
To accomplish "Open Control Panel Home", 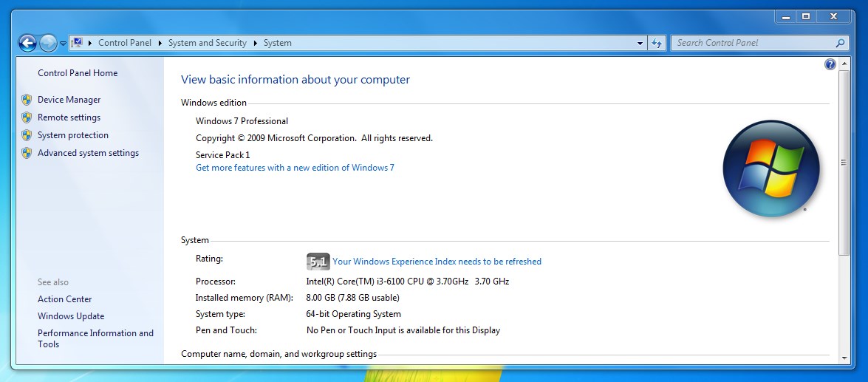I will [x=78, y=73].
